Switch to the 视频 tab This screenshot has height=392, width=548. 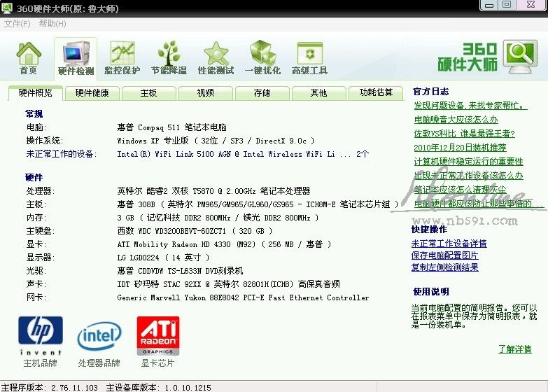point(206,93)
